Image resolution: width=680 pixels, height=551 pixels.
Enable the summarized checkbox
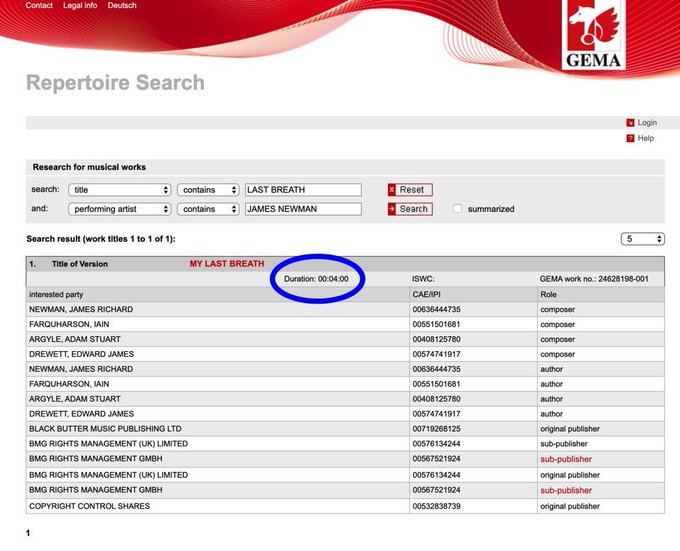457,209
